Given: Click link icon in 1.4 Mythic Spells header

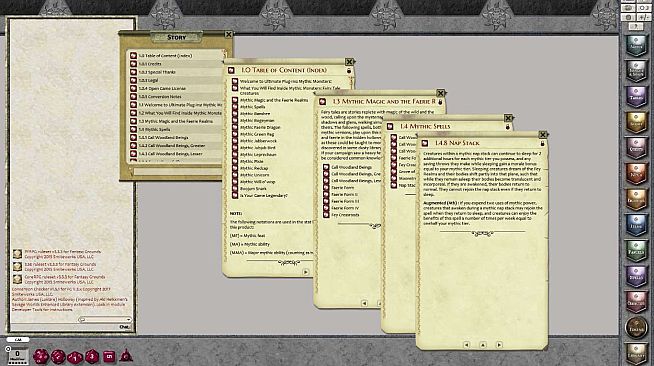Looking at the screenshot, I should point(390,126).
